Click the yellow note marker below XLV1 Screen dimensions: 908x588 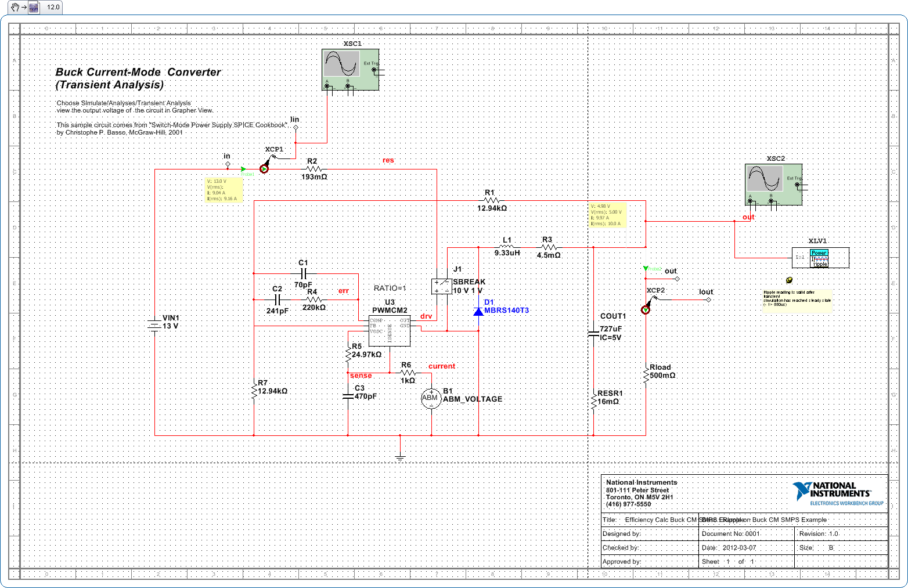point(788,280)
